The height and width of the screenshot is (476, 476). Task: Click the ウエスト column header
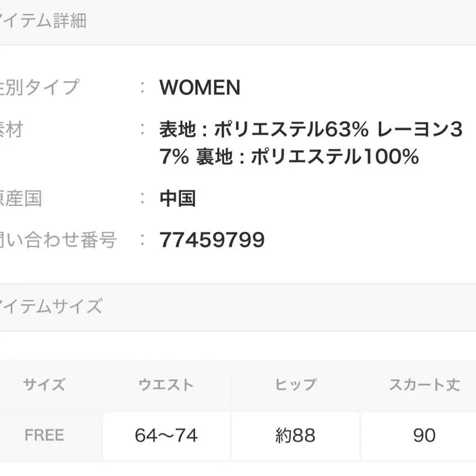click(x=166, y=385)
